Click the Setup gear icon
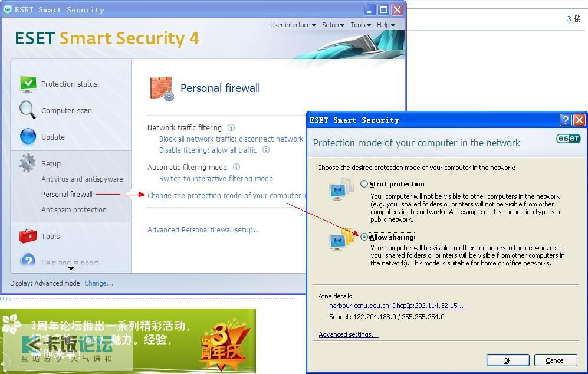Image resolution: width=588 pixels, height=374 pixels. coord(27,163)
